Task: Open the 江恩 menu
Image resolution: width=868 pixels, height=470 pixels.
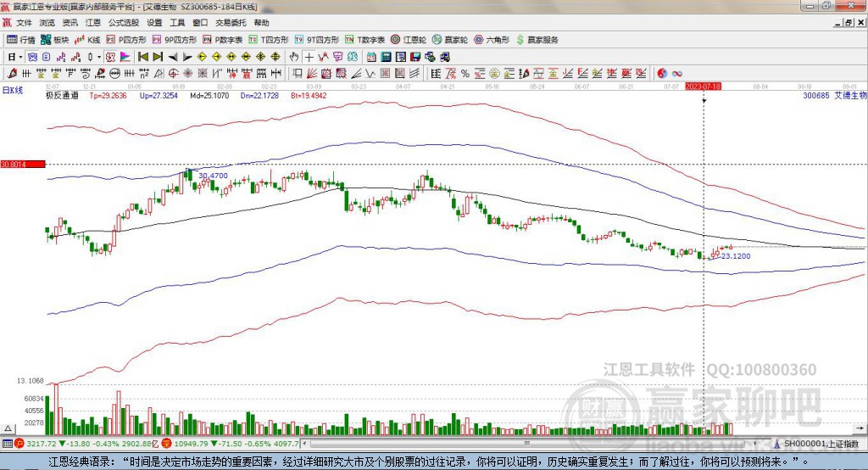Action: click(x=93, y=23)
